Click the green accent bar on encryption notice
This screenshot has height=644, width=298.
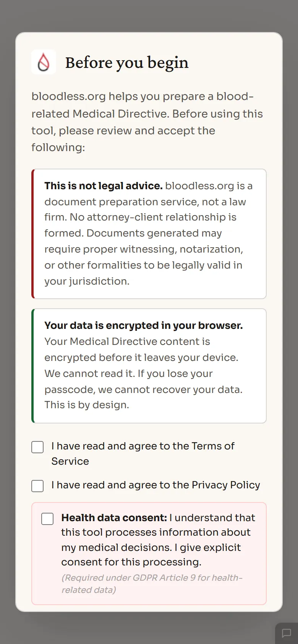click(x=33, y=366)
